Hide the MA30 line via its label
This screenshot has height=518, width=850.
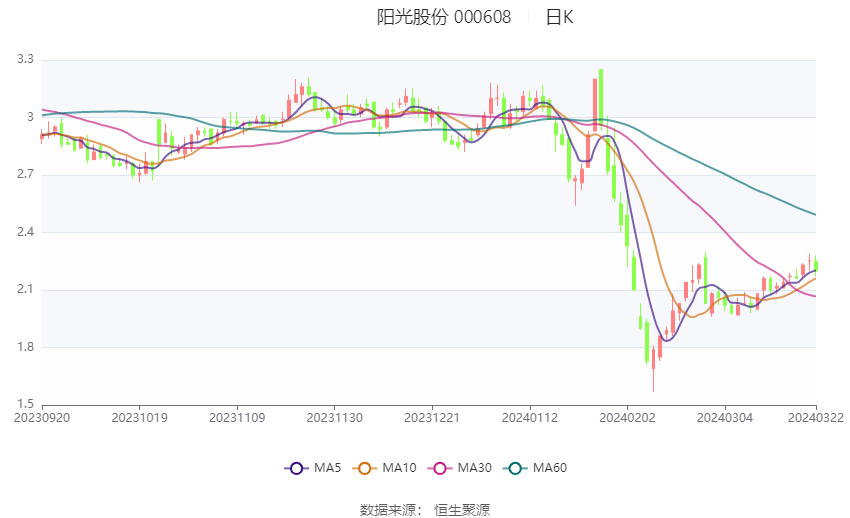click(x=475, y=468)
